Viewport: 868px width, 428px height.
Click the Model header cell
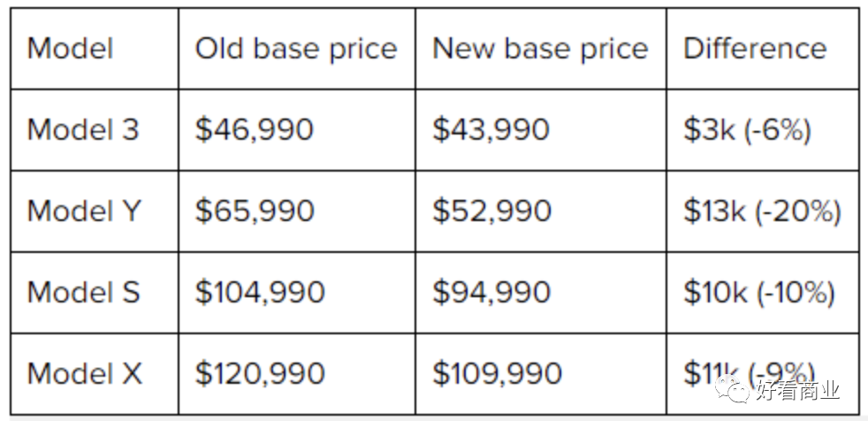pyautogui.click(x=71, y=49)
